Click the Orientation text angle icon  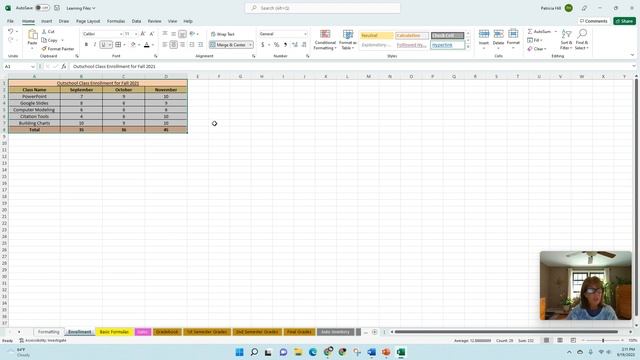192,34
